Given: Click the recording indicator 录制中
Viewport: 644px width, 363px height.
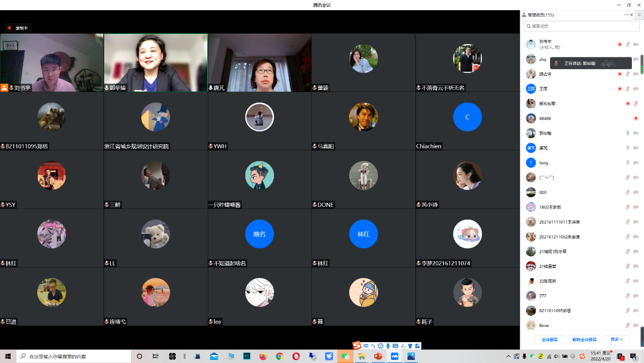Looking at the screenshot, I should click(18, 28).
